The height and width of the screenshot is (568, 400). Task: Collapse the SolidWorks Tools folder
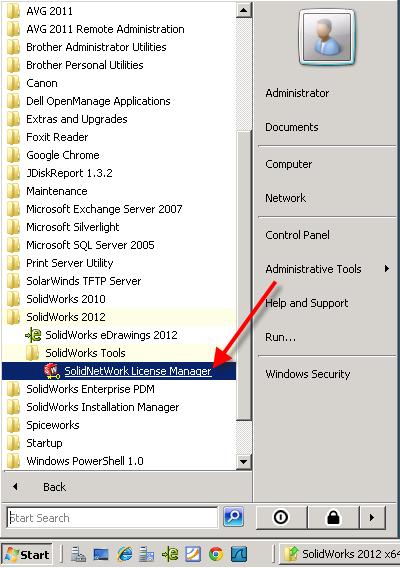tap(119, 353)
